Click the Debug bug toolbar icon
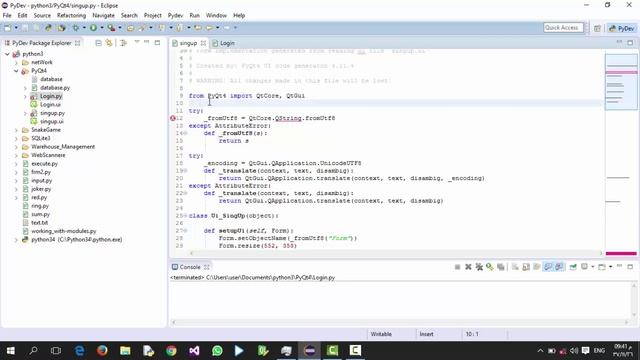The image size is (640, 360). pyautogui.click(x=76, y=28)
